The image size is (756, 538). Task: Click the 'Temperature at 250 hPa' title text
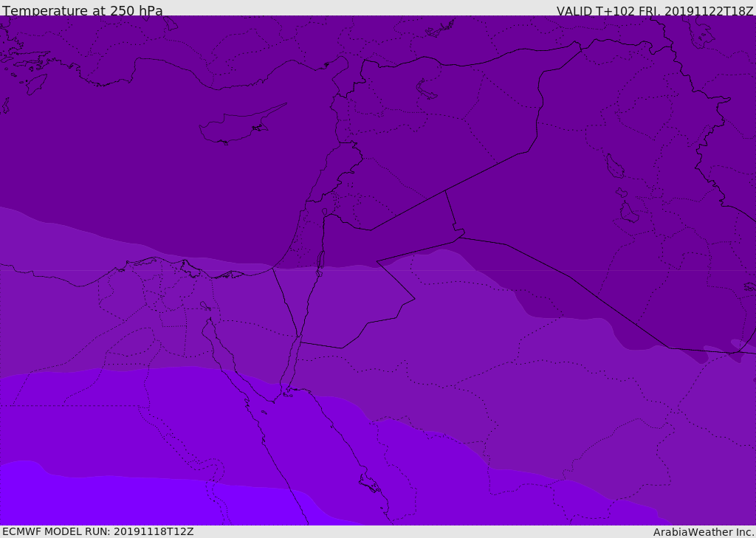pos(83,10)
